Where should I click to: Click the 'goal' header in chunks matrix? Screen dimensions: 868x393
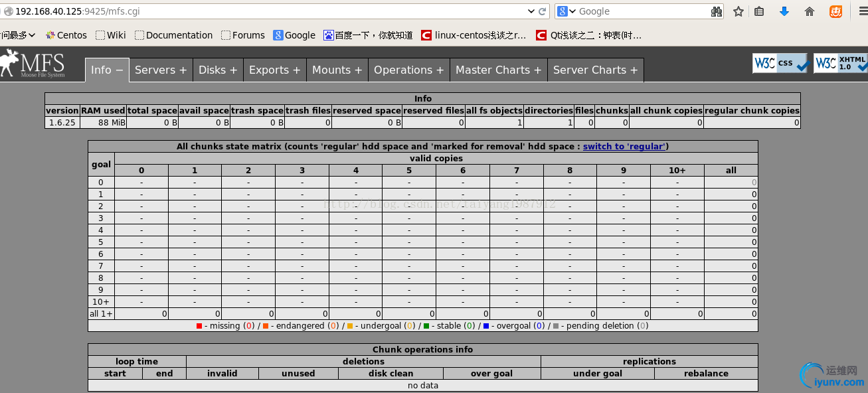coord(102,165)
